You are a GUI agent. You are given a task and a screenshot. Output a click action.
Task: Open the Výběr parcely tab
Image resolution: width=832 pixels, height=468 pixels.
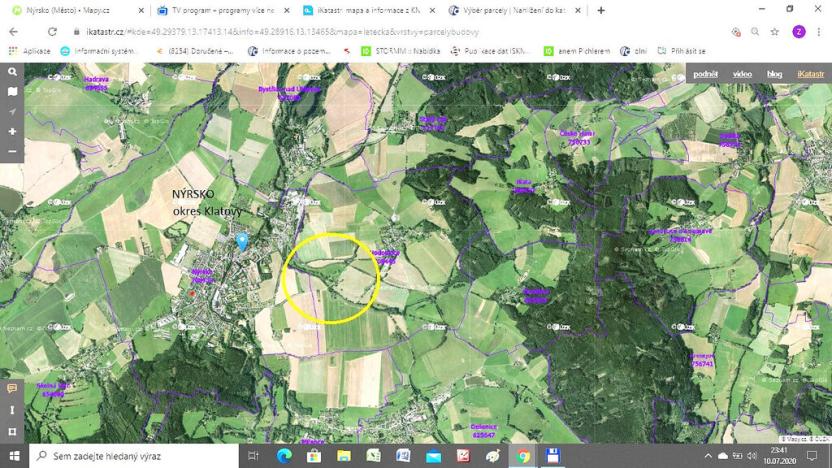pyautogui.click(x=515, y=10)
